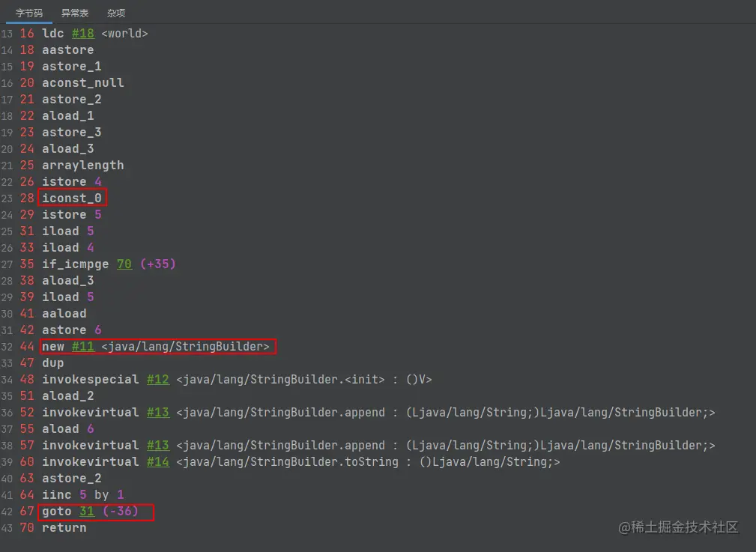Select the arraylength instruction line
756x552 pixels.
click(x=82, y=165)
